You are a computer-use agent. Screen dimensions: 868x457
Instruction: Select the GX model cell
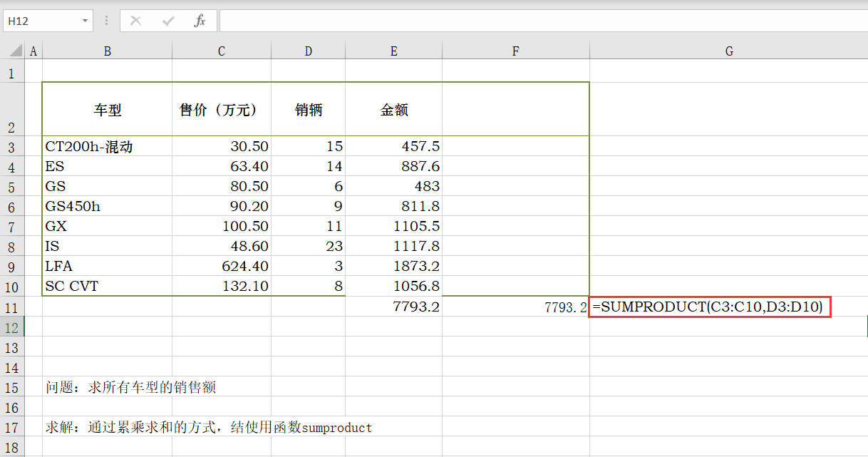coord(107,226)
